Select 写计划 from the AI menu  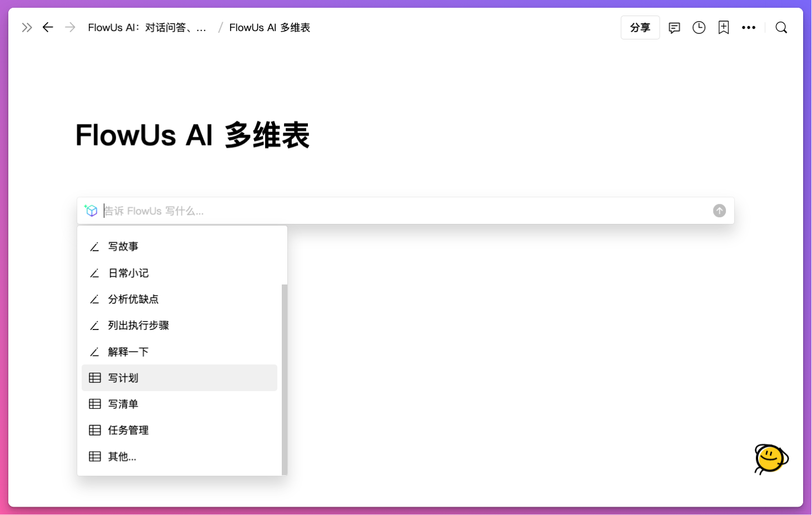[x=123, y=378]
